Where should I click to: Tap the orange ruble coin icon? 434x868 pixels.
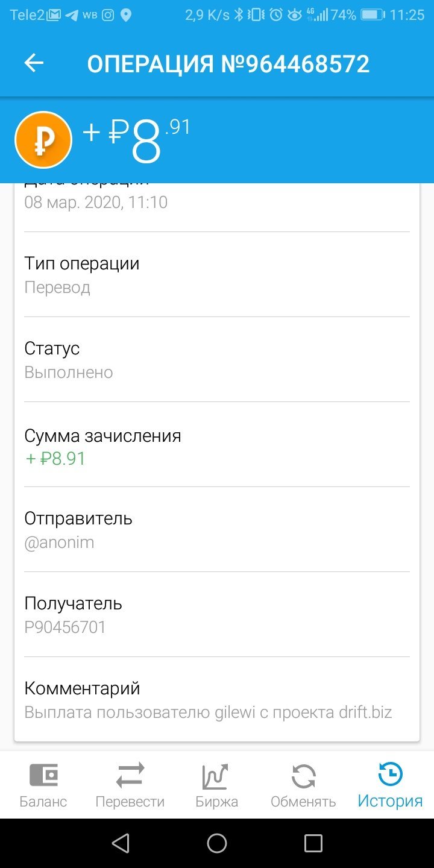click(x=43, y=140)
